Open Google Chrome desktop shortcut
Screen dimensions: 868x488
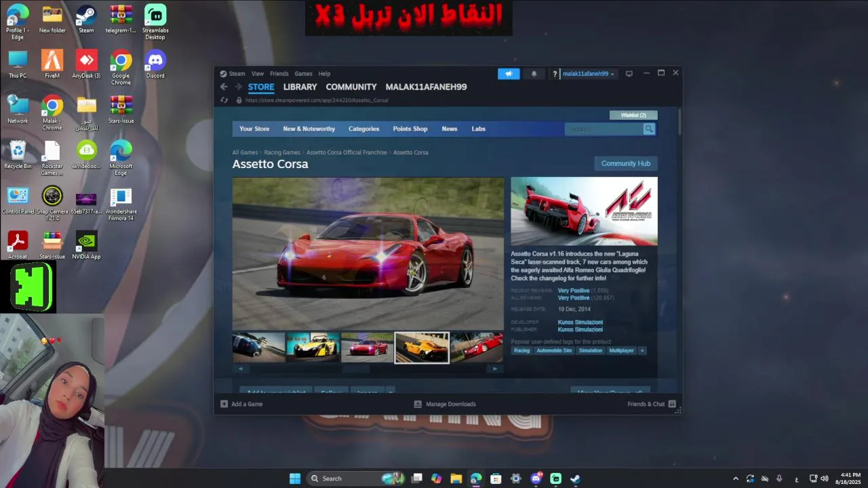(121, 68)
